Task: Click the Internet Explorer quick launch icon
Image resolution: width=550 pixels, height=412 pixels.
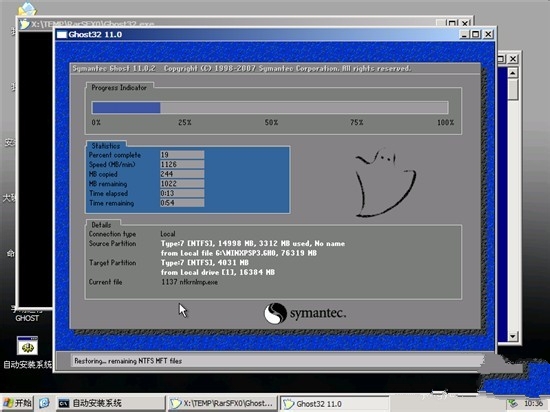Action: (44, 403)
